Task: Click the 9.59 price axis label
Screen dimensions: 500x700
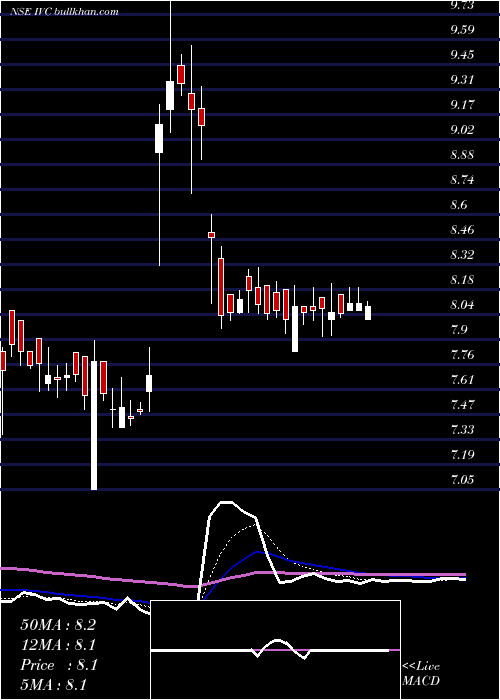Action: (462, 30)
